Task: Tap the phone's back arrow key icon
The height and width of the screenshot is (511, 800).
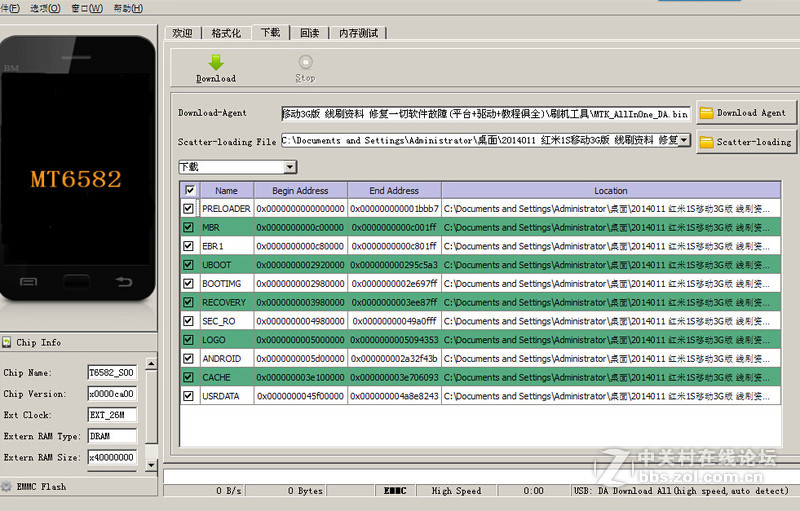Action: (123, 281)
